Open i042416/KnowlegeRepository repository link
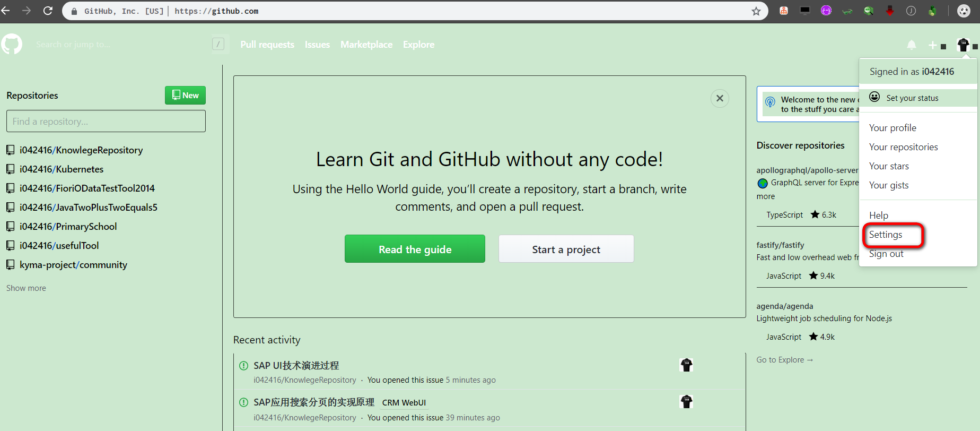980x431 pixels. (81, 150)
